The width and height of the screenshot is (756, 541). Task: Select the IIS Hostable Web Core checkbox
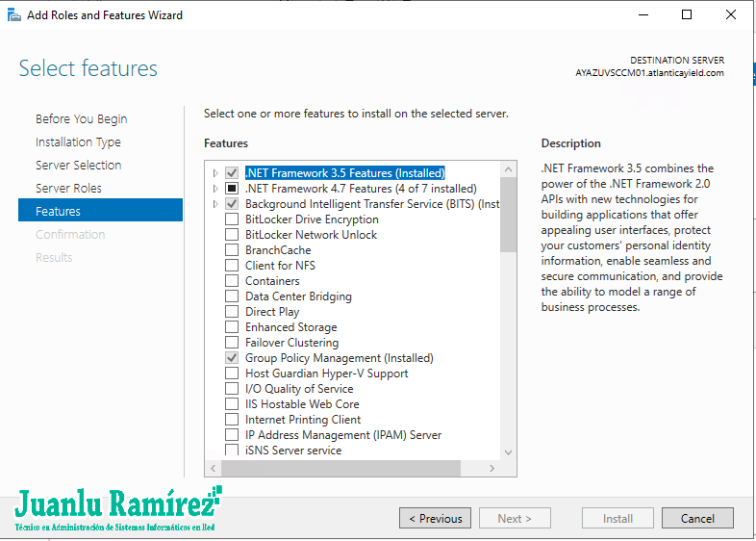(x=232, y=404)
